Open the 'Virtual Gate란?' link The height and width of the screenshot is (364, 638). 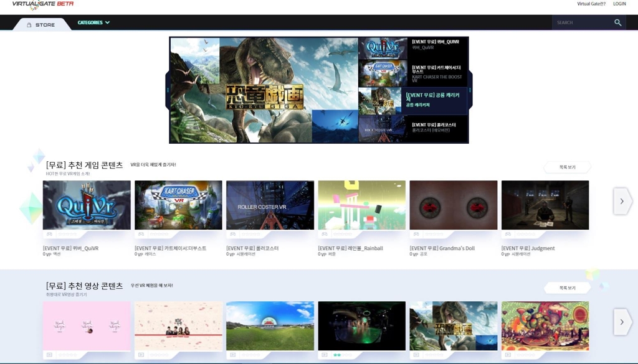click(591, 4)
